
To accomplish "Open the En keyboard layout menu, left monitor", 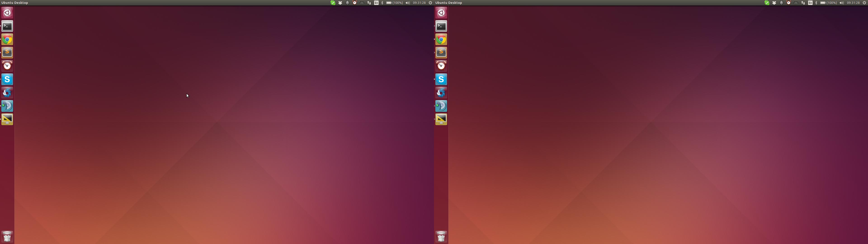I will pos(376,3).
